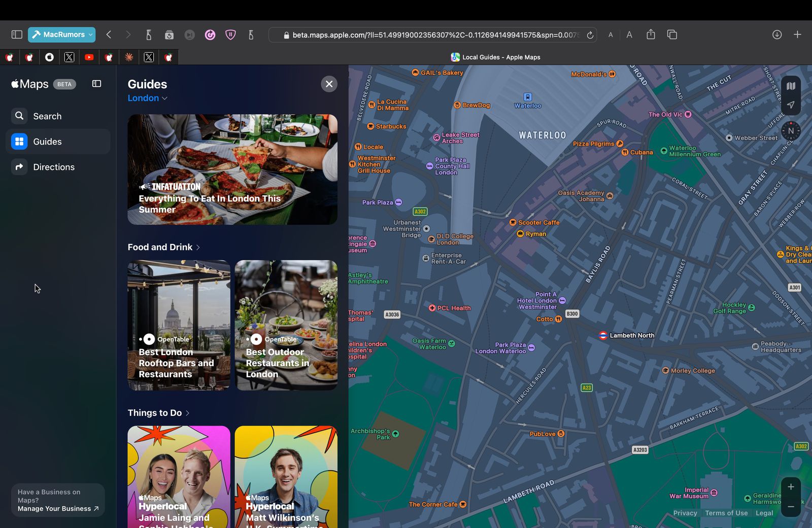Open the YouTube bookmark in the bookmarks bar
This screenshot has width=812, height=528.
89,57
